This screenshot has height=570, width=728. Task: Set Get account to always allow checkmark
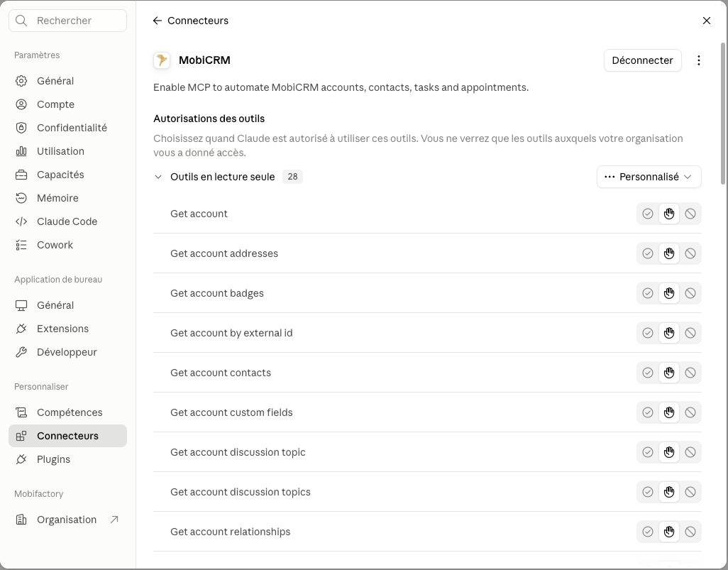tap(648, 214)
